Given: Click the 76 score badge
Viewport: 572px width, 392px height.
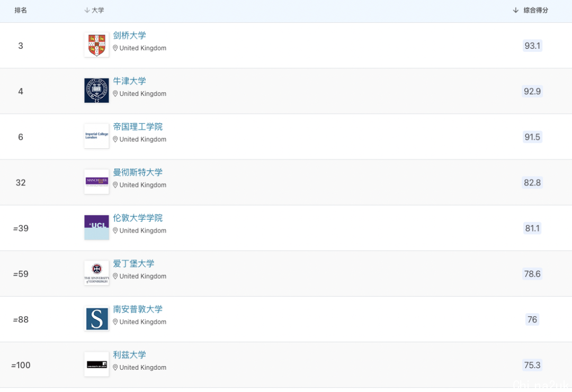Looking at the screenshot, I should click(532, 319).
